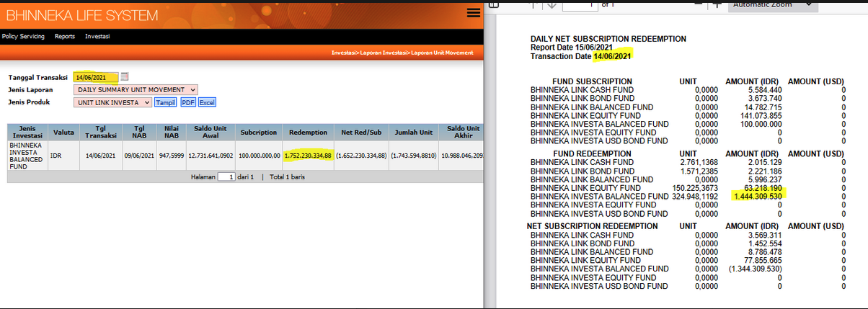Expand the Jenis Laporan dropdown

click(x=136, y=90)
